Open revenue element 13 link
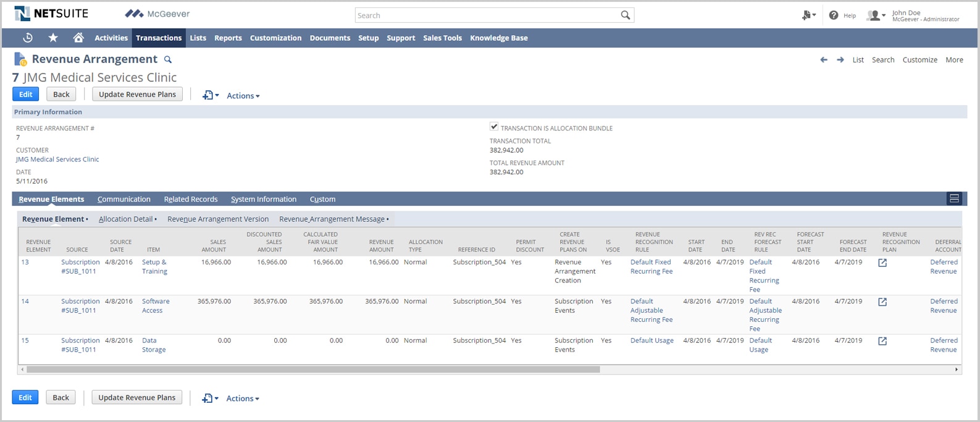Screen dimensions: 980x422 [x=25, y=262]
